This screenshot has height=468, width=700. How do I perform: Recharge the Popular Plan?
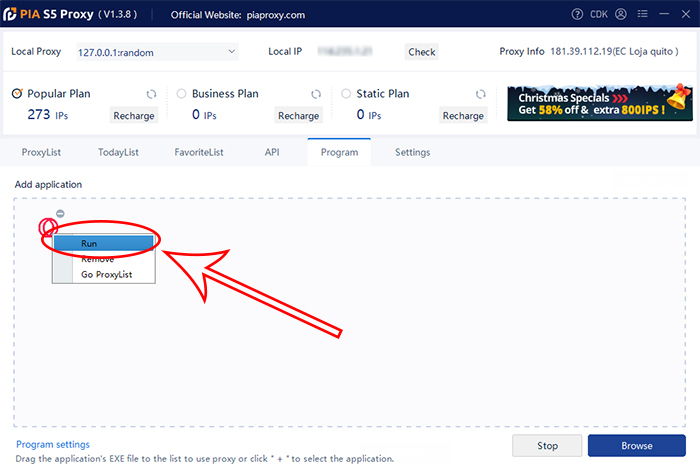[x=133, y=116]
